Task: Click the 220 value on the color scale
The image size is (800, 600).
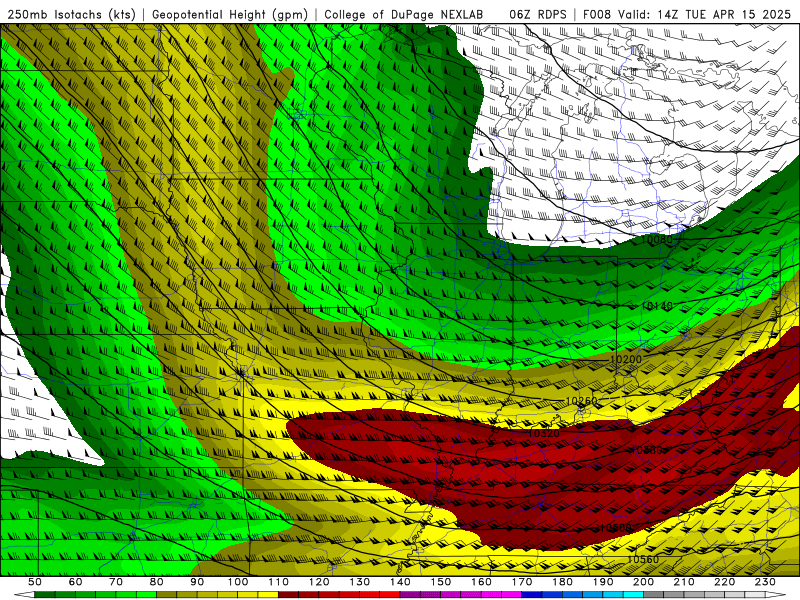Action: click(x=724, y=582)
